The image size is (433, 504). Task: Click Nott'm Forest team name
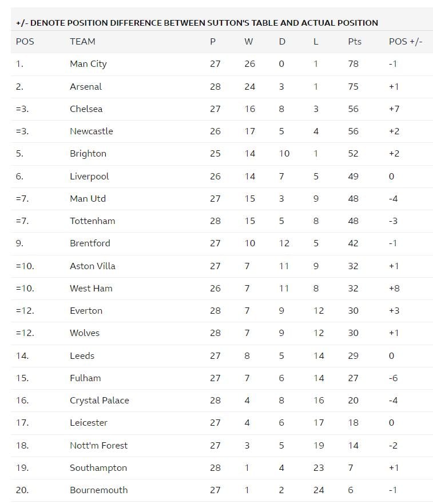point(99,445)
